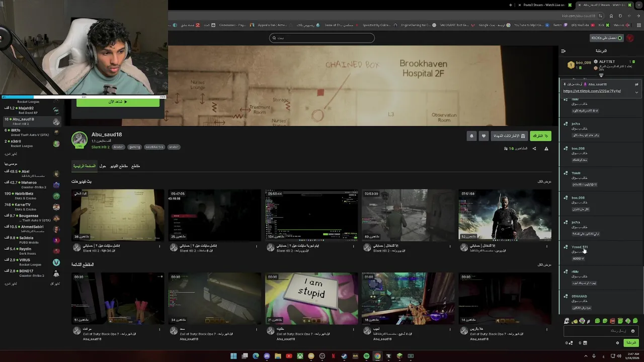
Task: Click the chat message input field
Action: click(x=601, y=331)
